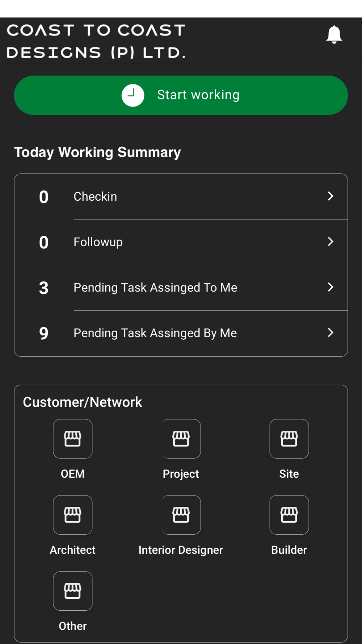Click the Pending Task Assinged To Me label

pos(155,288)
